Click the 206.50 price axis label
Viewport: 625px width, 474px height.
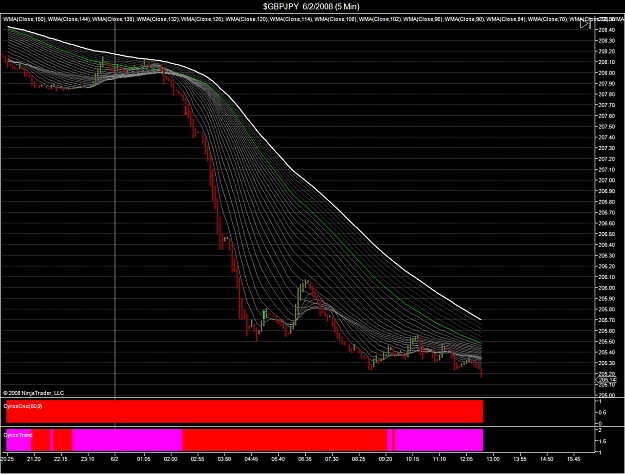click(x=607, y=234)
